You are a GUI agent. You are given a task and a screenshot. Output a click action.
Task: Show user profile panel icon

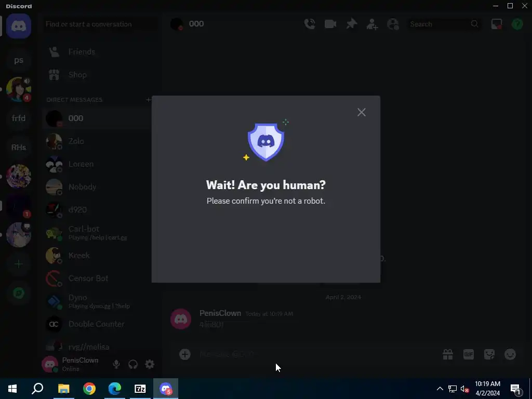(393, 24)
